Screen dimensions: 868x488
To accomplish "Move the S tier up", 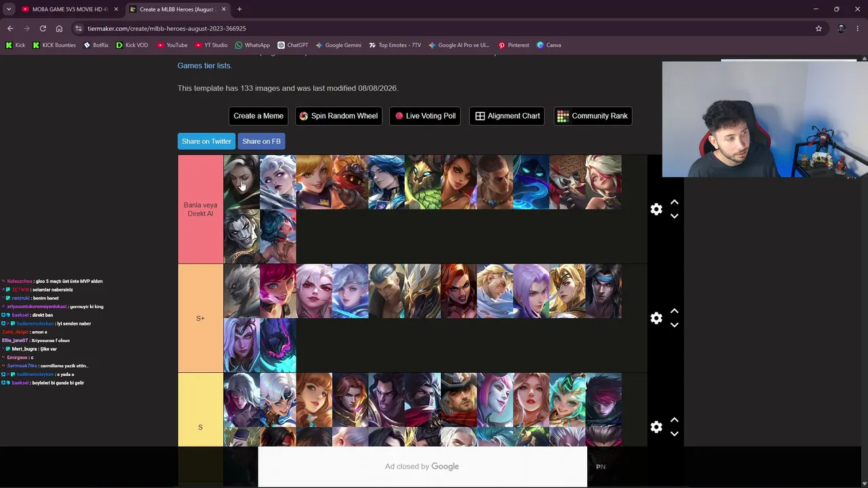I will [674, 421].
